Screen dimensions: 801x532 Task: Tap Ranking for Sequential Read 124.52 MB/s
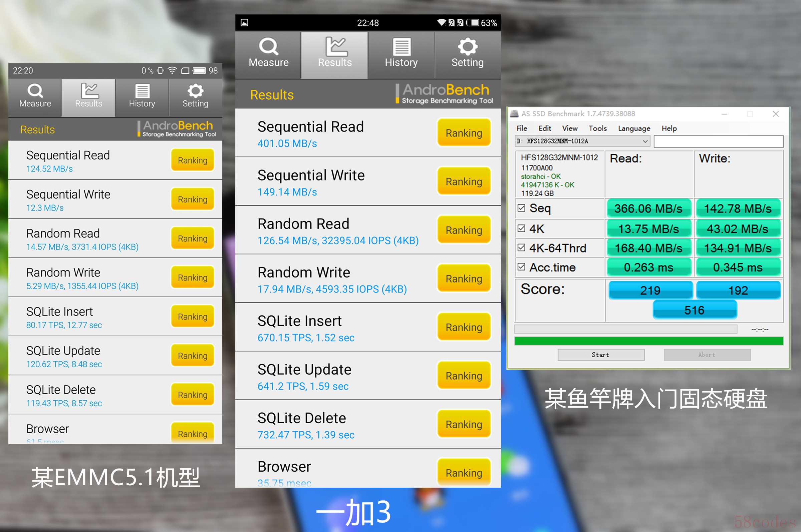coord(193,160)
